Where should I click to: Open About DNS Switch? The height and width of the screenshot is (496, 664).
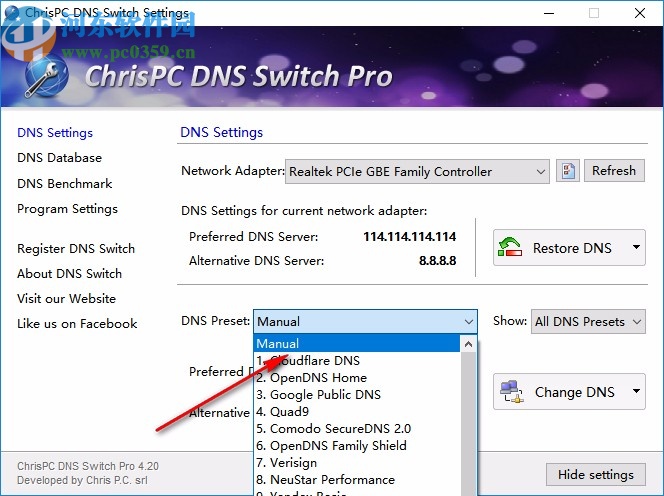pyautogui.click(x=70, y=274)
